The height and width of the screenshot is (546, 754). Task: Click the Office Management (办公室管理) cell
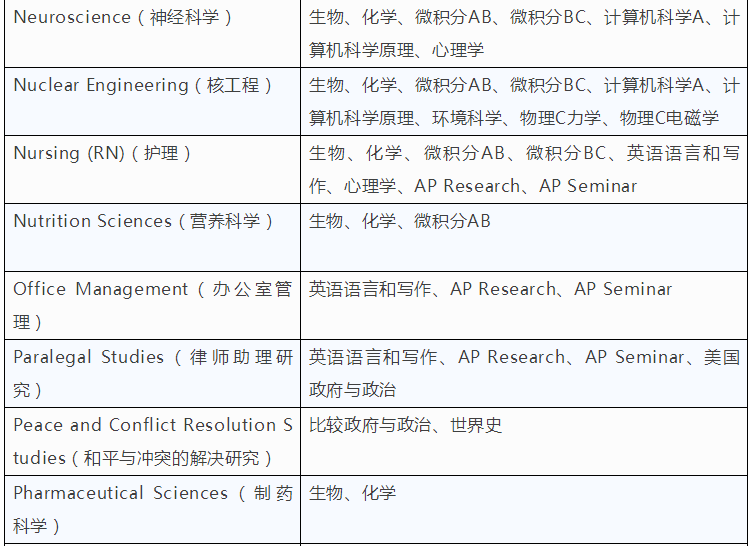coord(152,305)
